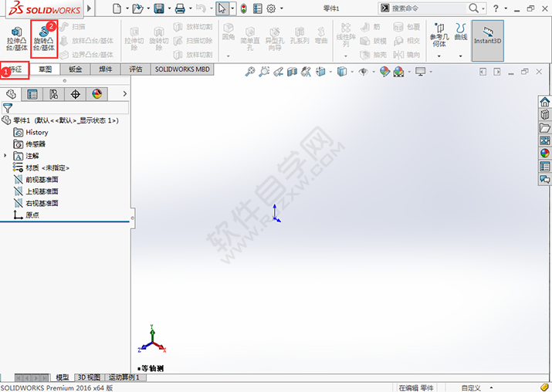552x392 pixels.
Task: Open the View Orientation cube
Action: [x=320, y=72]
